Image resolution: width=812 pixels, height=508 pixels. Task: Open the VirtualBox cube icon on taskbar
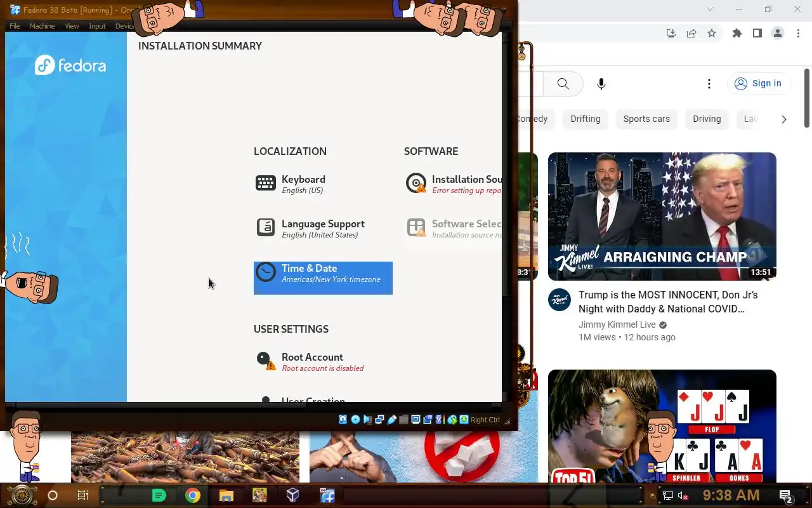click(x=292, y=495)
